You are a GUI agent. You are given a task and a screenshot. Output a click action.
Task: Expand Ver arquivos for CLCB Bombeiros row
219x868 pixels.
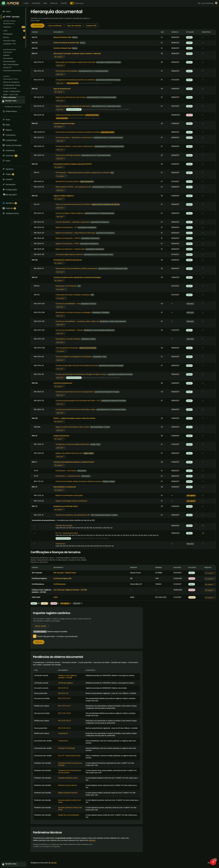[x=210, y=584]
